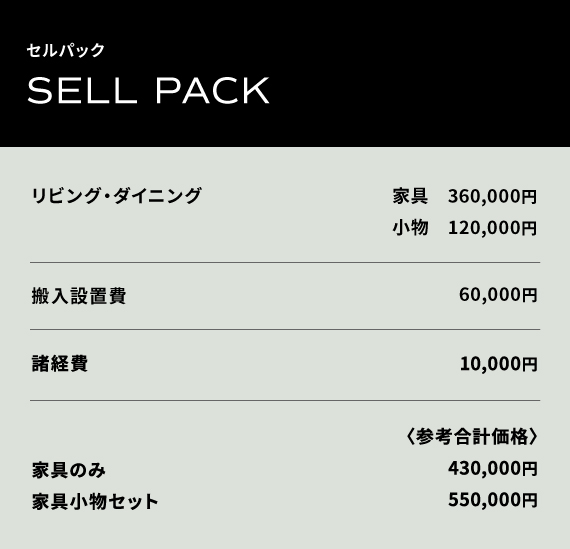Screen dimensions: 570x549
Task: Select the 家具小物セット label
Action: [x=95, y=502]
